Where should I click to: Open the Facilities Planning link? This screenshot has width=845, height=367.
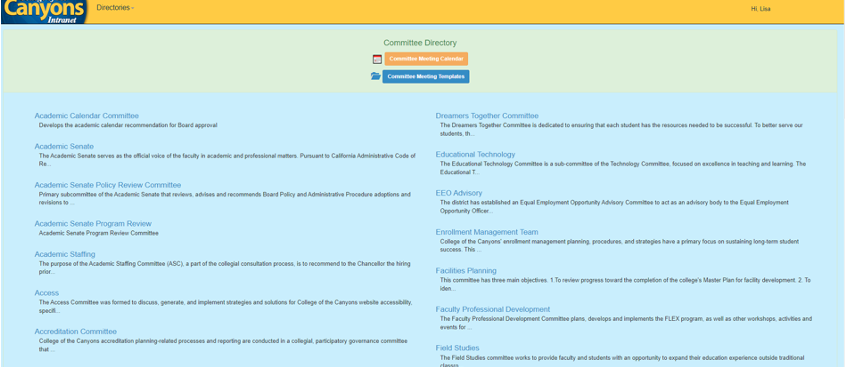pyautogui.click(x=466, y=271)
